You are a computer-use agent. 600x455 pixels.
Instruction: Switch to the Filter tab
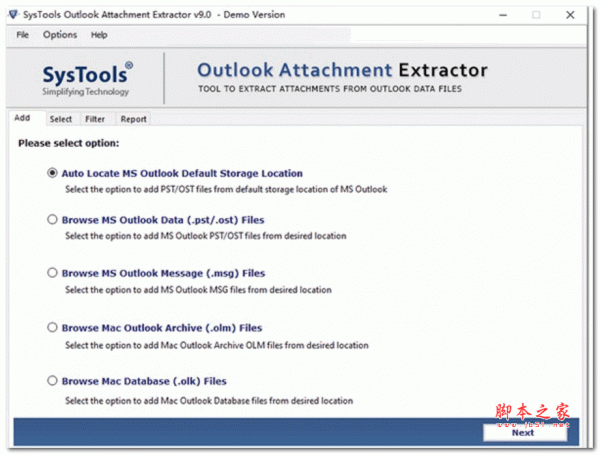click(x=95, y=119)
